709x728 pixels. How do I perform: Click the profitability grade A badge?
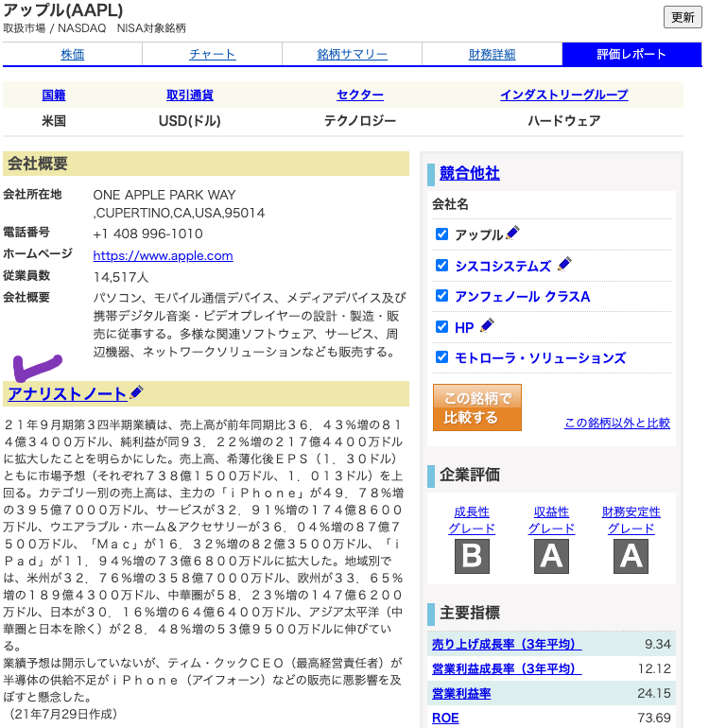(551, 556)
